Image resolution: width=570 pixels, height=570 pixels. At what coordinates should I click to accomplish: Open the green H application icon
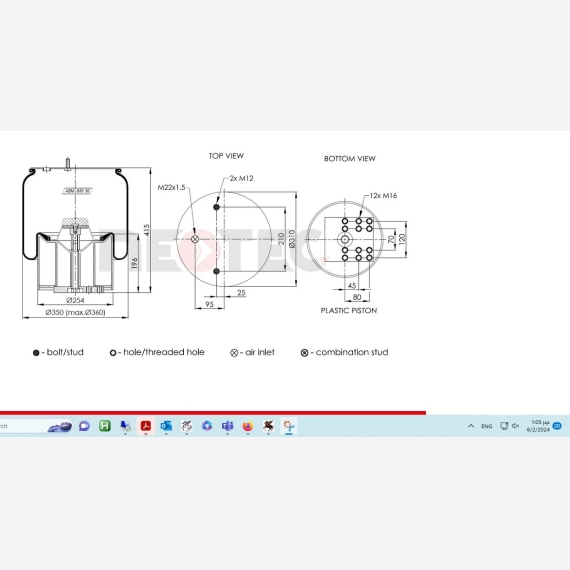(105, 426)
